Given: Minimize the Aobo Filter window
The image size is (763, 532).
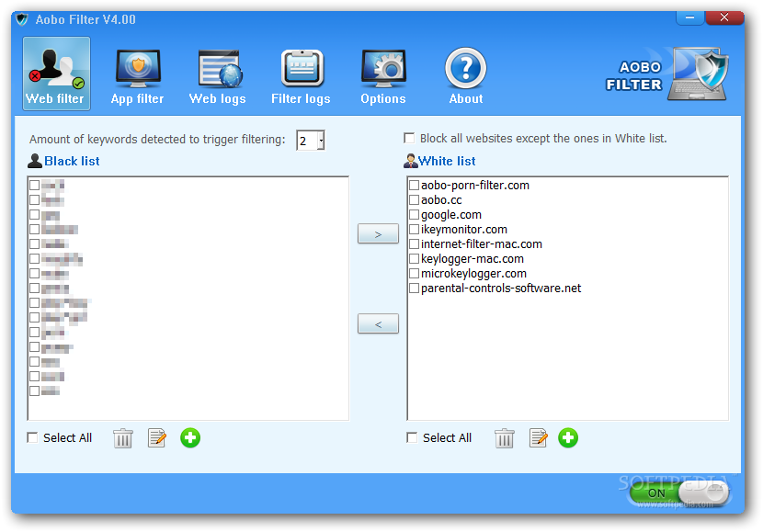Looking at the screenshot, I should click(690, 18).
